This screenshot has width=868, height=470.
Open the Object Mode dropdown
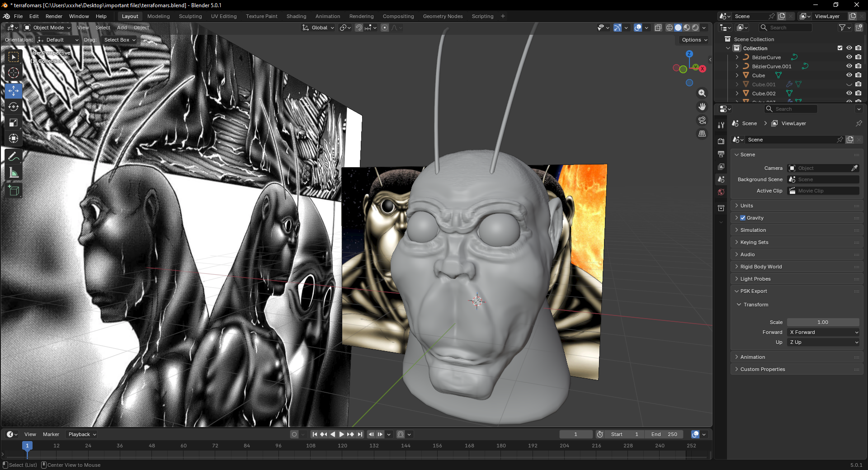click(x=47, y=28)
